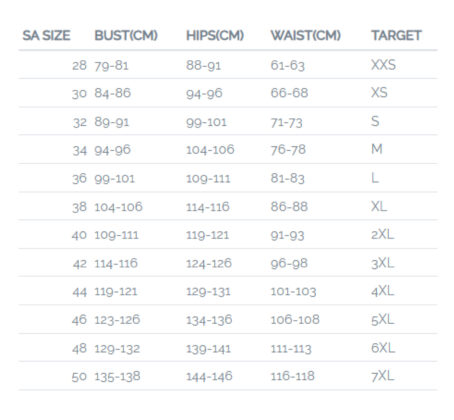
Task: Click the BUST(CM) column header
Action: (x=126, y=35)
